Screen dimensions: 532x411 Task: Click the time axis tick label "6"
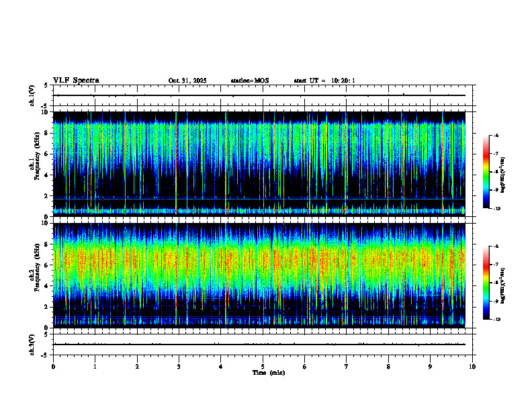point(305,367)
